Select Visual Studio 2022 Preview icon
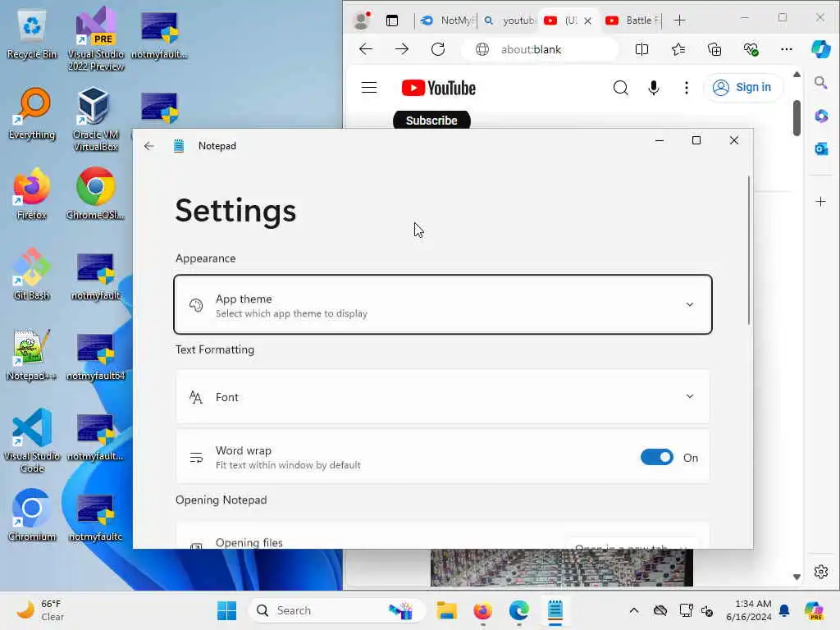The image size is (840, 630). pos(96,39)
